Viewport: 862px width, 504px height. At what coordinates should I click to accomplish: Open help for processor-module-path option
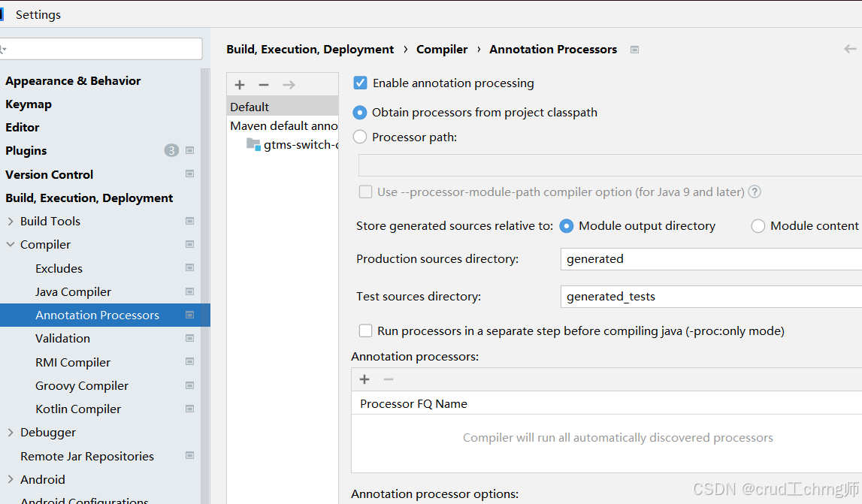pos(754,192)
